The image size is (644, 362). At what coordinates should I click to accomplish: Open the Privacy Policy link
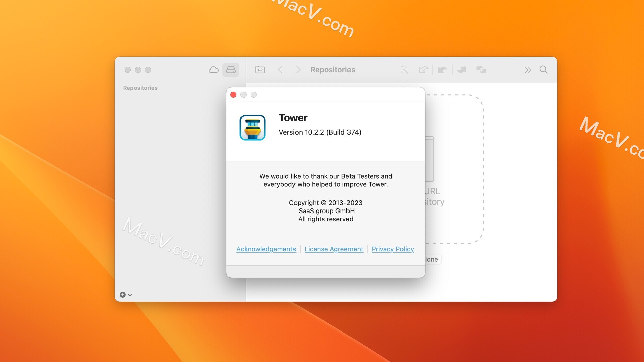coord(393,249)
